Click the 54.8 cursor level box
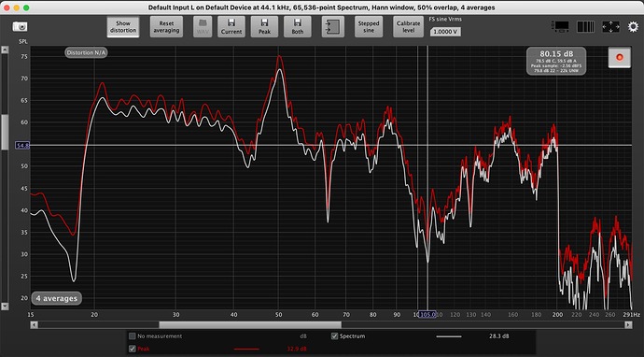The height and width of the screenshot is (357, 644). [22, 145]
